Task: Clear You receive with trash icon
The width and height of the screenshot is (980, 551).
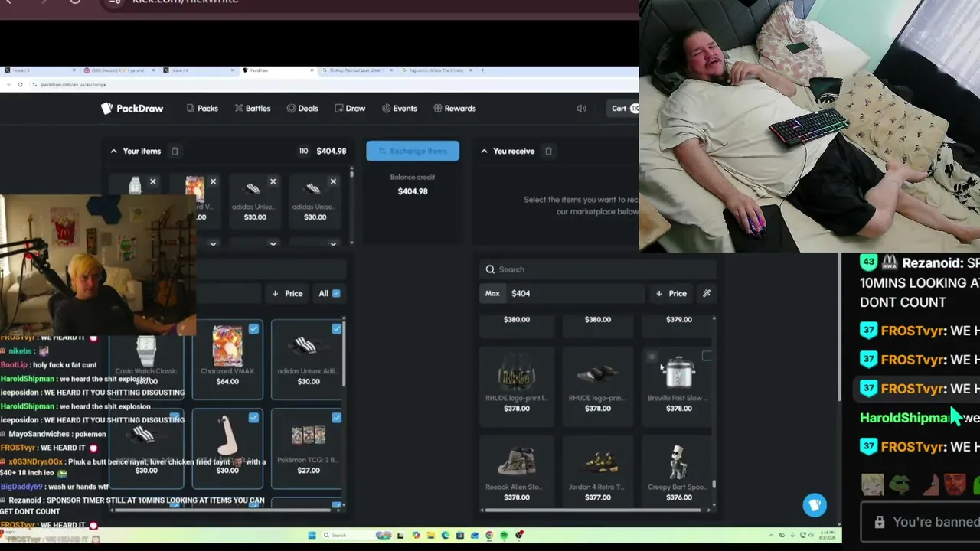Action: coord(548,152)
